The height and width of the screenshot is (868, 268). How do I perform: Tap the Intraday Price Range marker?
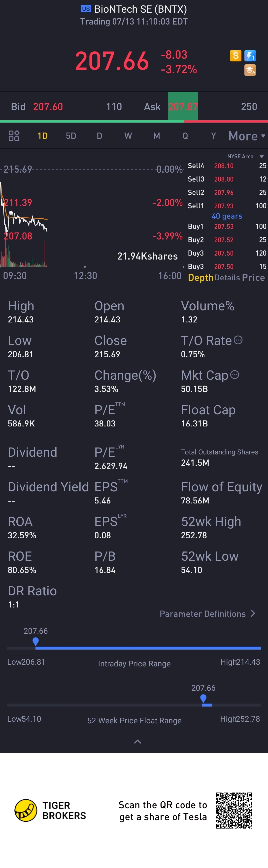click(35, 642)
